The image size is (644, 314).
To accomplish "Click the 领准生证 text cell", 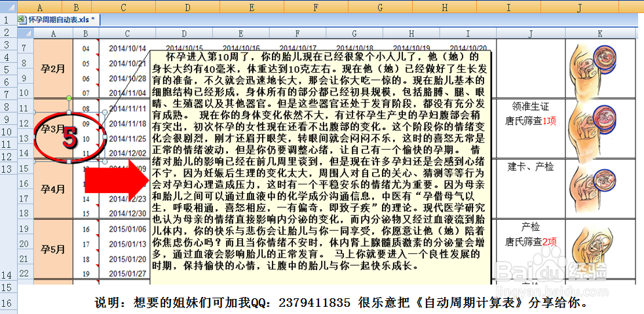I will [x=530, y=107].
